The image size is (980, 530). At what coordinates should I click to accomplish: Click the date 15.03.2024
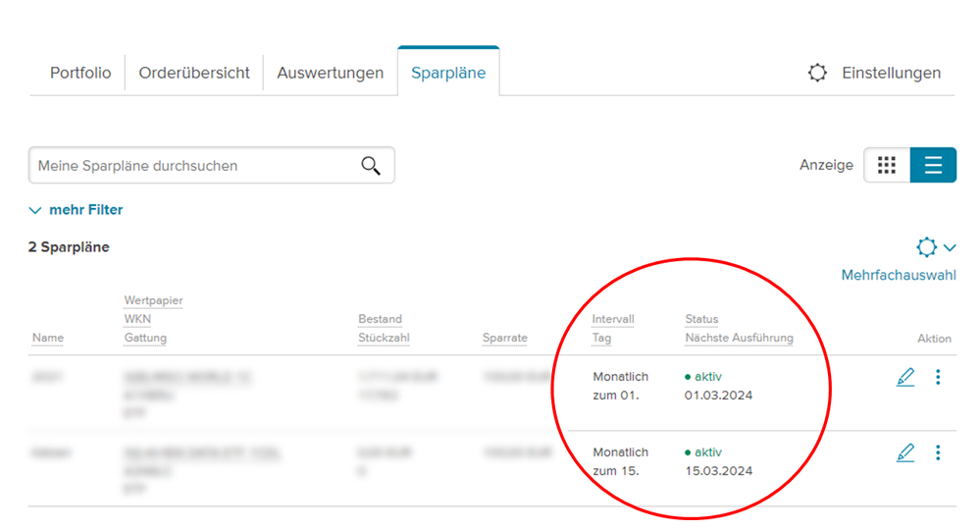point(718,471)
